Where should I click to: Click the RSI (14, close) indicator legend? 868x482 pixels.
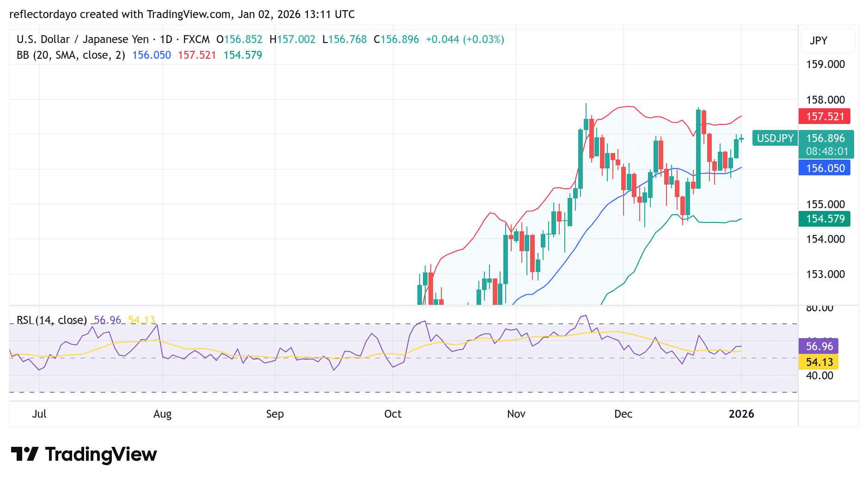coord(52,320)
